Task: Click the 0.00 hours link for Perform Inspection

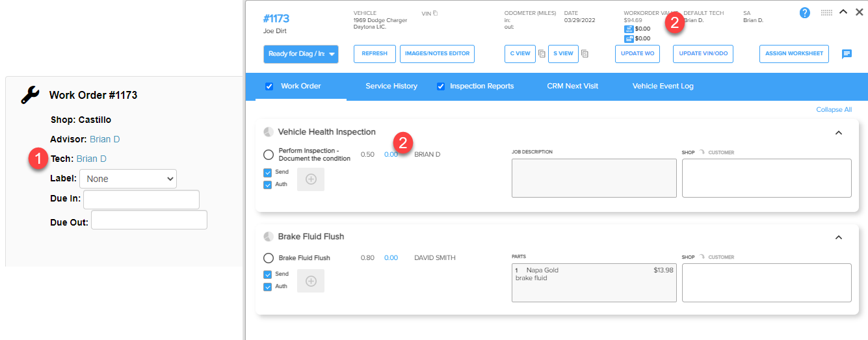Action: pos(391,155)
